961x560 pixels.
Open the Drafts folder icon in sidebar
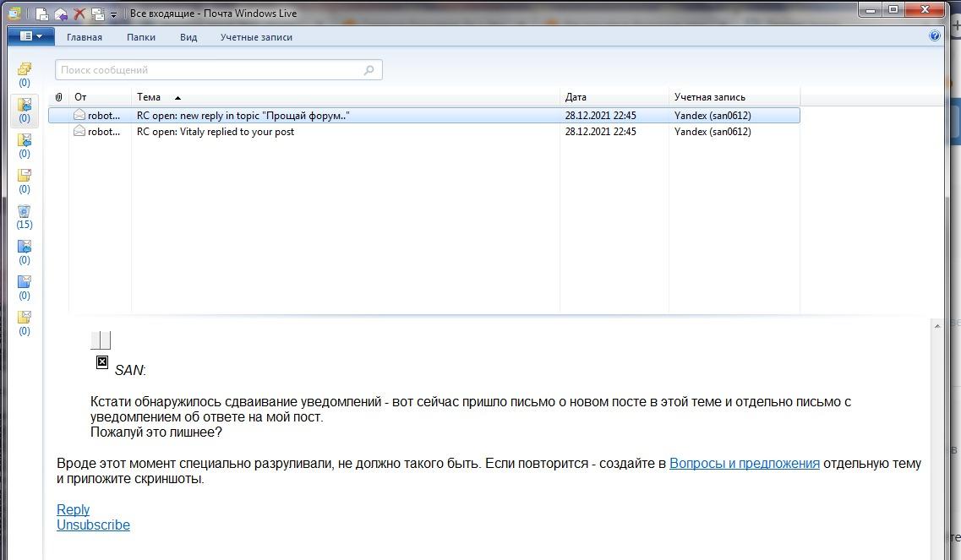tap(25, 176)
